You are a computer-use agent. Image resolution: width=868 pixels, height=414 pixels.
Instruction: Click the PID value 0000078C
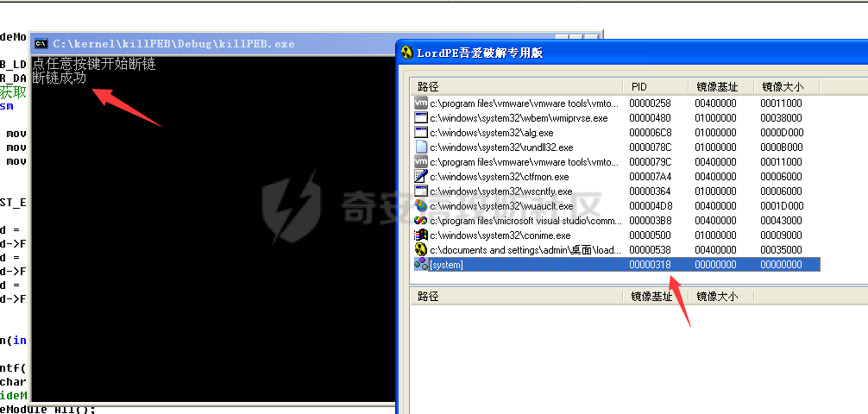tap(650, 147)
